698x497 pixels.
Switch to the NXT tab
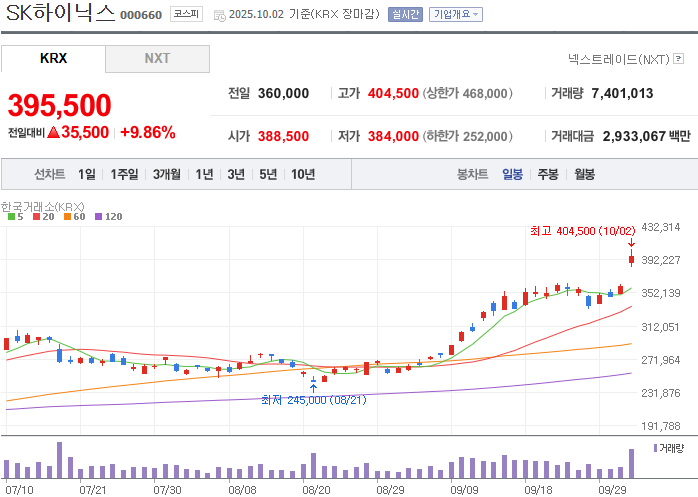[x=157, y=58]
